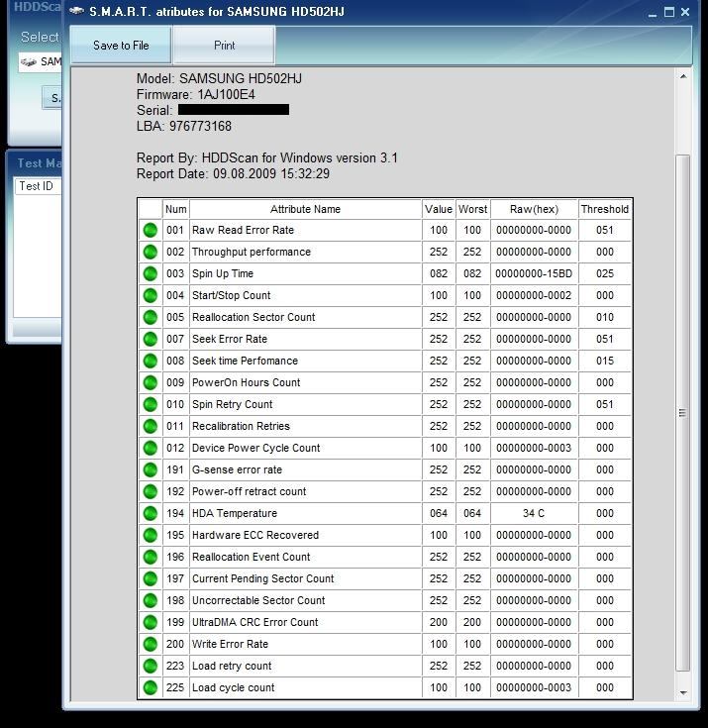This screenshot has width=708, height=728.
Task: Click the '34 C' raw temperature cell
Action: click(x=534, y=513)
